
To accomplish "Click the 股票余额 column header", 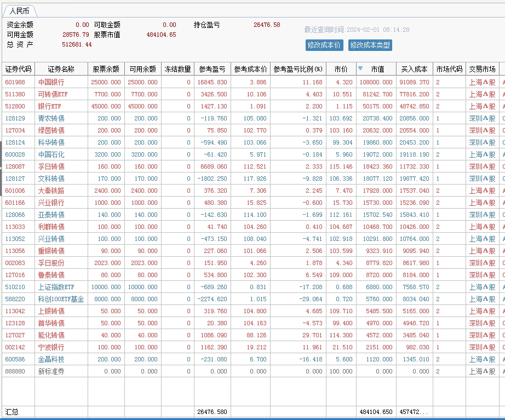I will point(106,70).
